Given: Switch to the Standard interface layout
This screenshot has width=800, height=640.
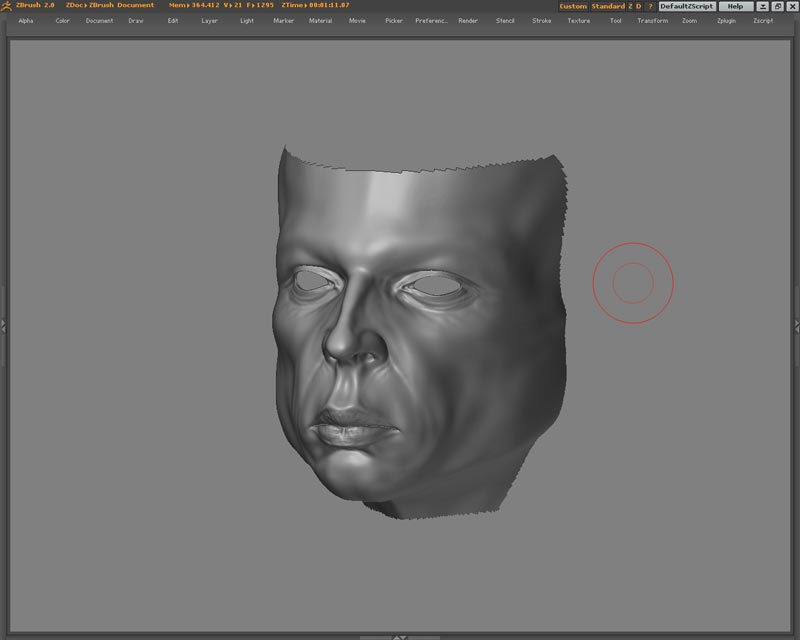Looking at the screenshot, I should [x=608, y=7].
